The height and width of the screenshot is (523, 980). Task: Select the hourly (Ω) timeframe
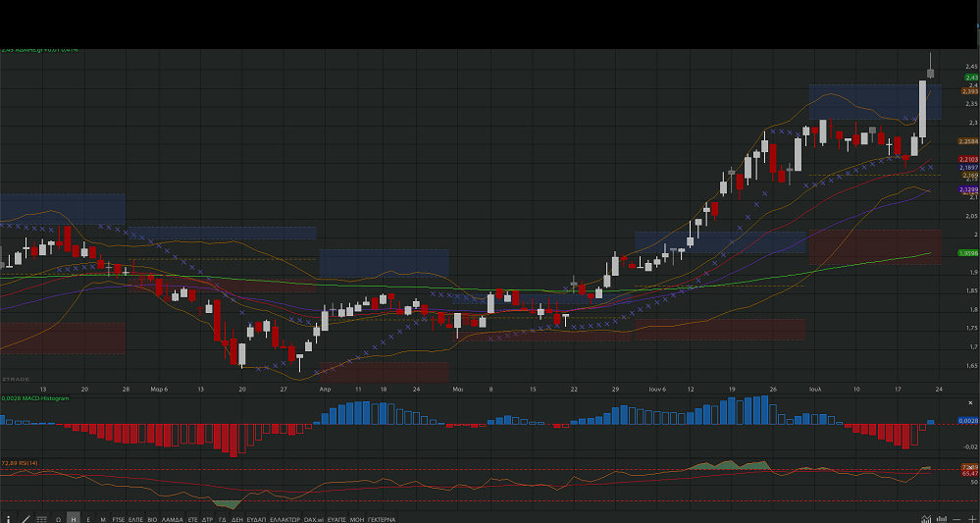pyautogui.click(x=58, y=519)
